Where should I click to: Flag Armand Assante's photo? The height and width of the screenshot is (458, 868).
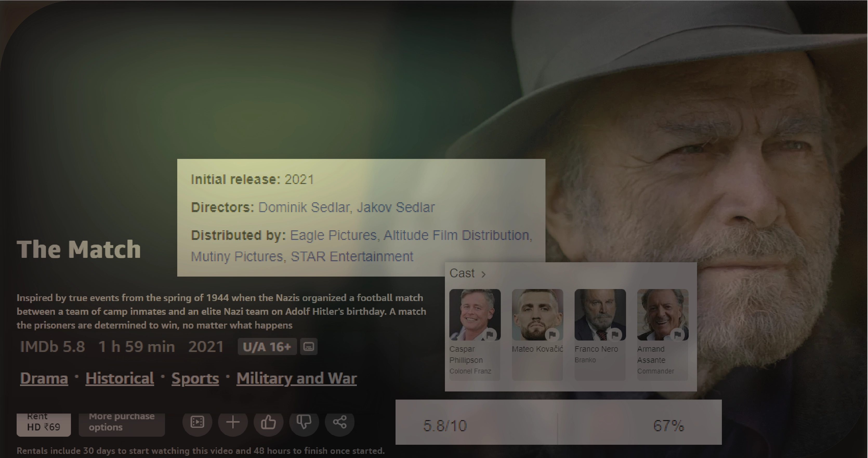678,335
